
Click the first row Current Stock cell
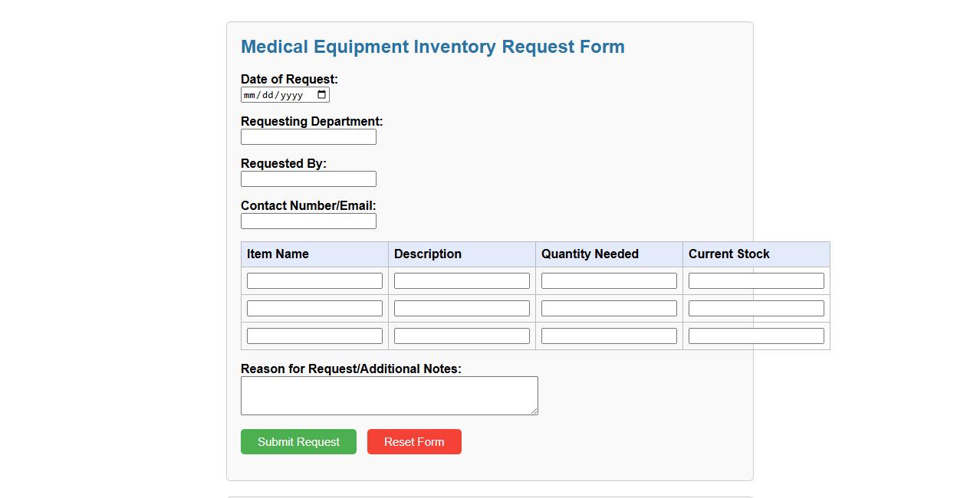coord(755,280)
